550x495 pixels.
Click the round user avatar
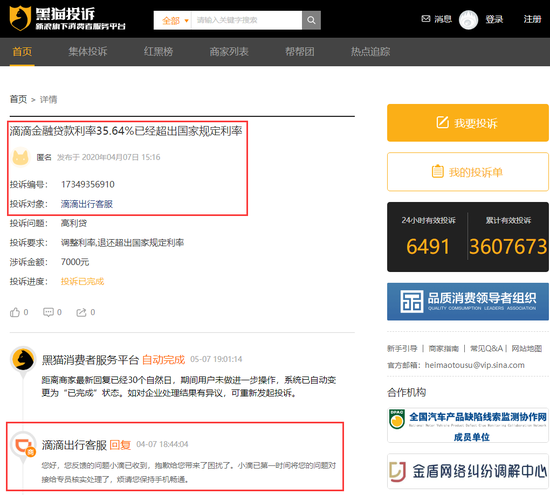tap(468, 20)
